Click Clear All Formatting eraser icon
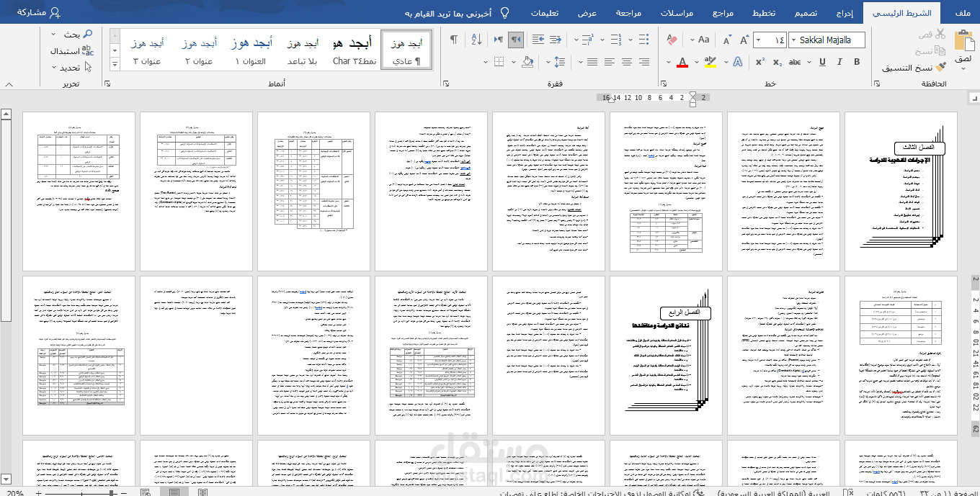The image size is (980, 496). pyautogui.click(x=672, y=40)
